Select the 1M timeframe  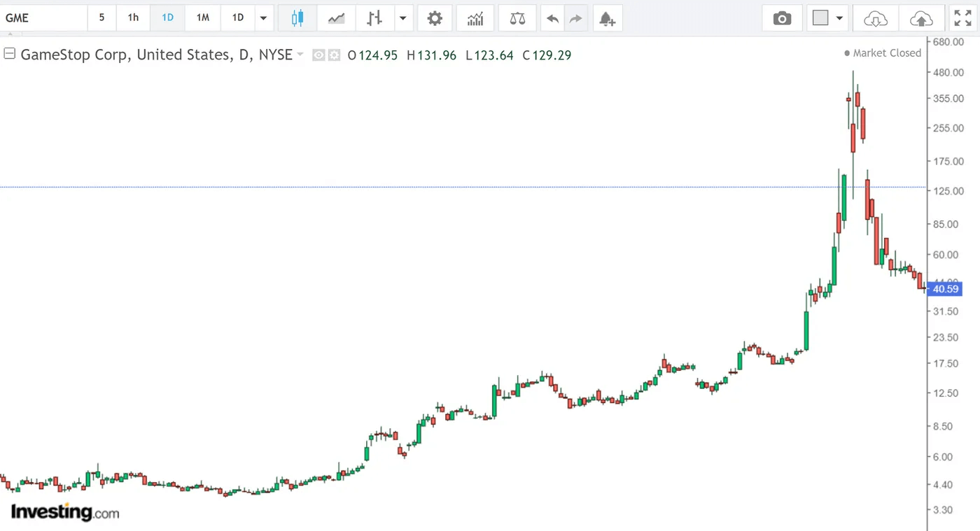[x=202, y=18]
